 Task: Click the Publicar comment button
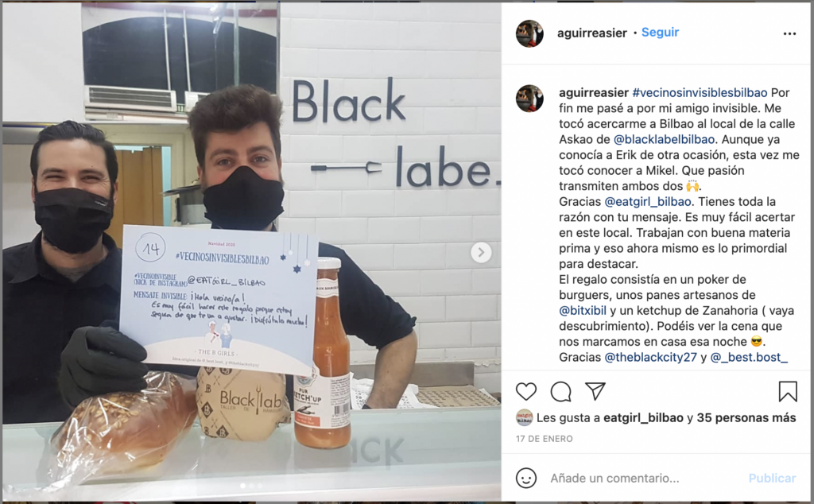tap(772, 478)
